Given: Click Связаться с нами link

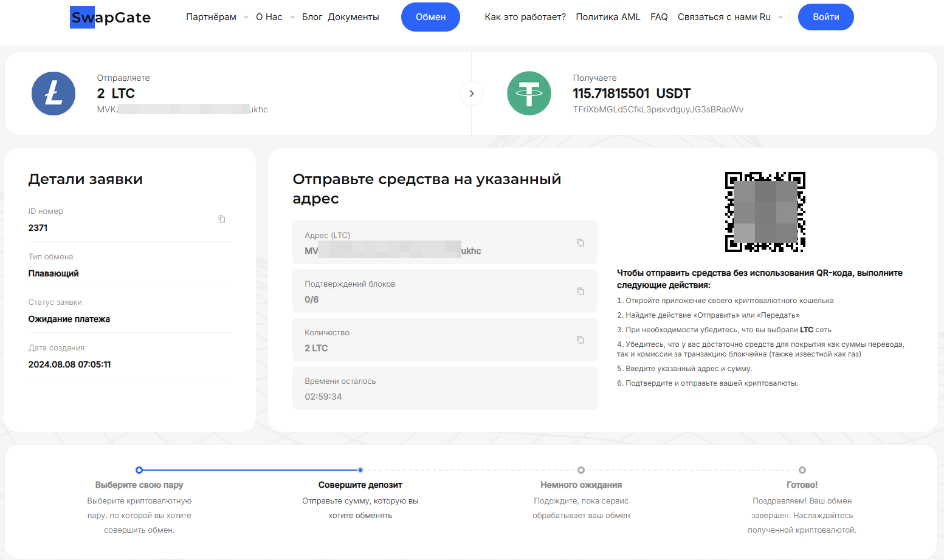Looking at the screenshot, I should click(717, 17).
